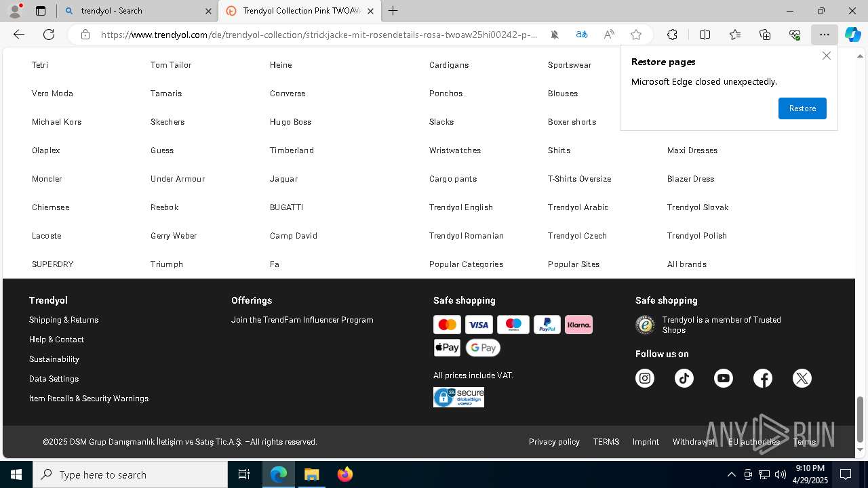Open Michael Kors brand link

click(x=56, y=122)
